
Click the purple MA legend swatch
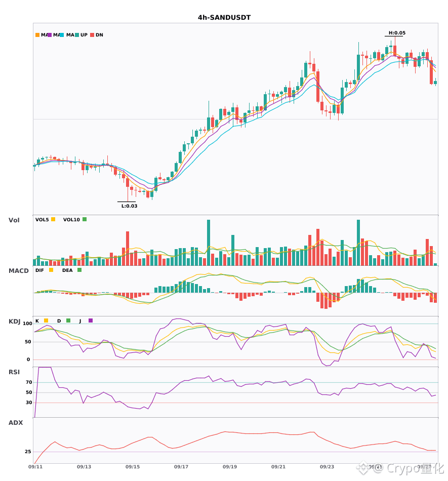click(x=50, y=35)
